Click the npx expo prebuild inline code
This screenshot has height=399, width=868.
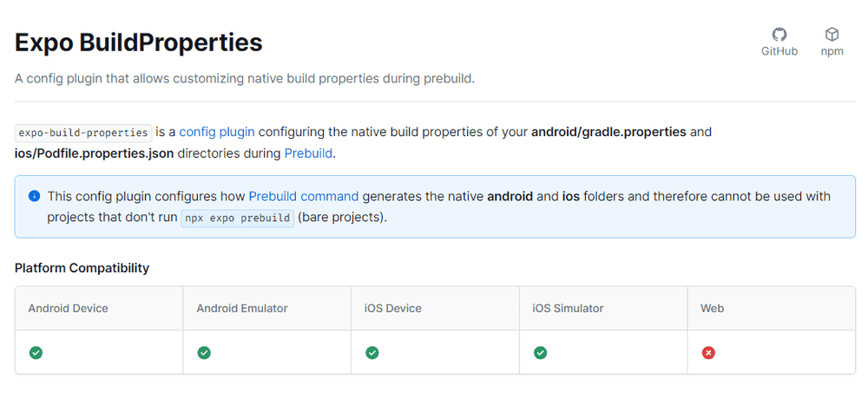238,218
